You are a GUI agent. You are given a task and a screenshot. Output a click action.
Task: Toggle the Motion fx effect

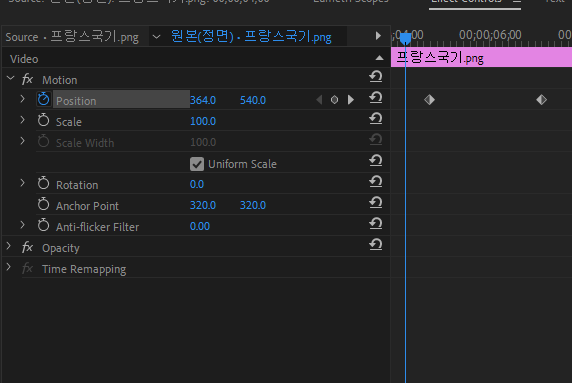pyautogui.click(x=27, y=79)
